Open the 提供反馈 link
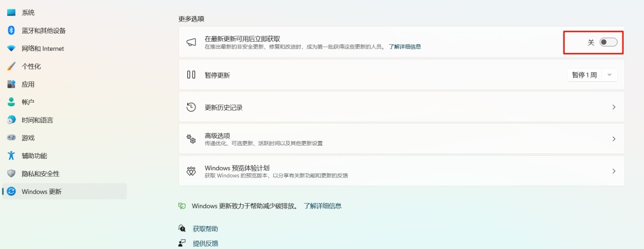The height and width of the screenshot is (249, 644). [x=205, y=243]
